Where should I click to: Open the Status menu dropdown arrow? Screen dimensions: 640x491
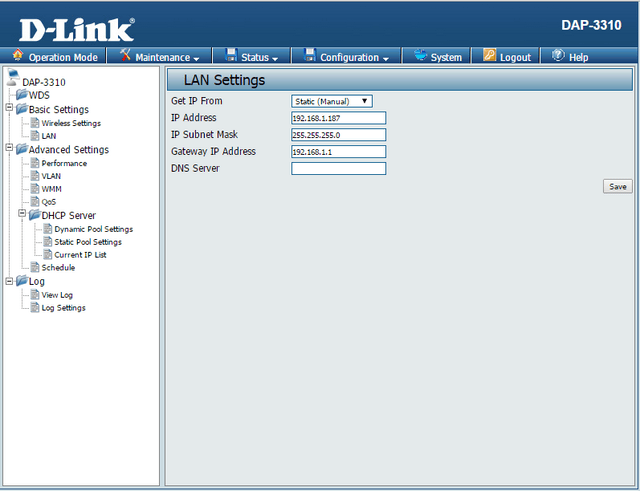pos(275,59)
